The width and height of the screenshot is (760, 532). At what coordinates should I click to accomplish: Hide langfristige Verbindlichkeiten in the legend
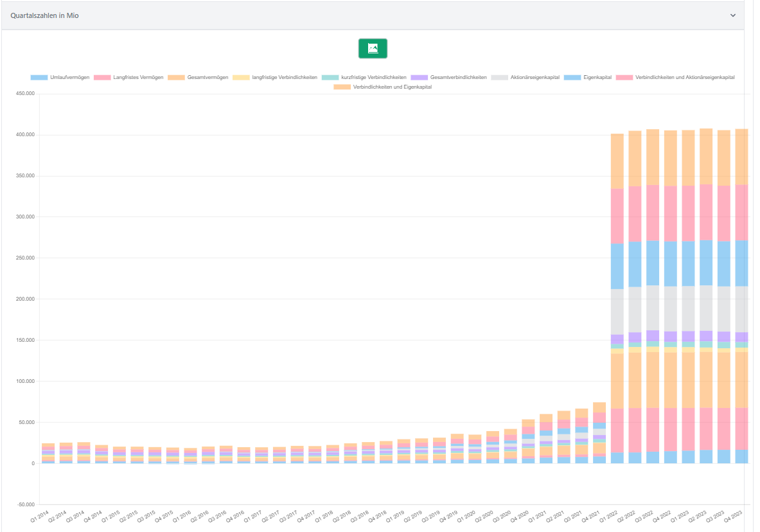275,78
